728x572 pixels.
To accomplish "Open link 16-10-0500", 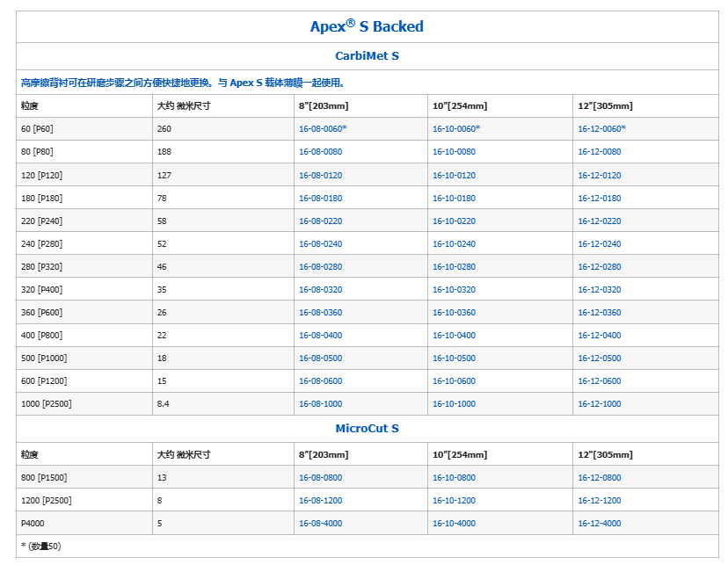I will [454, 358].
